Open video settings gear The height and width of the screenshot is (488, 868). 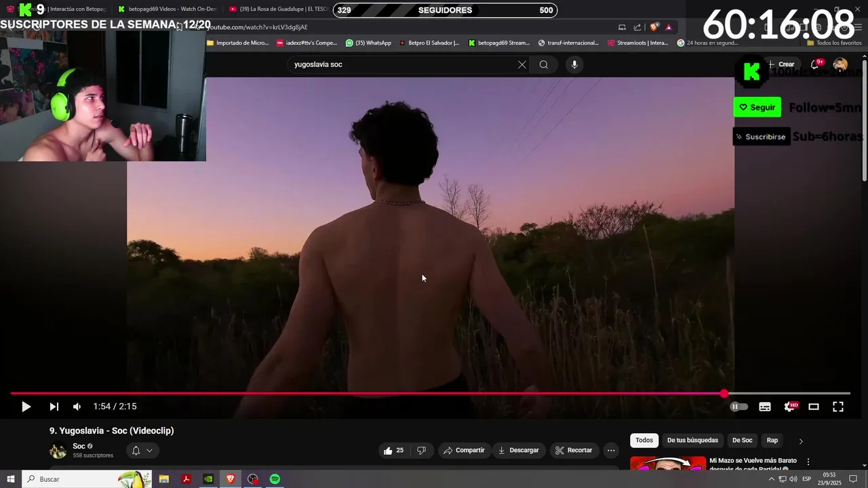click(789, 407)
